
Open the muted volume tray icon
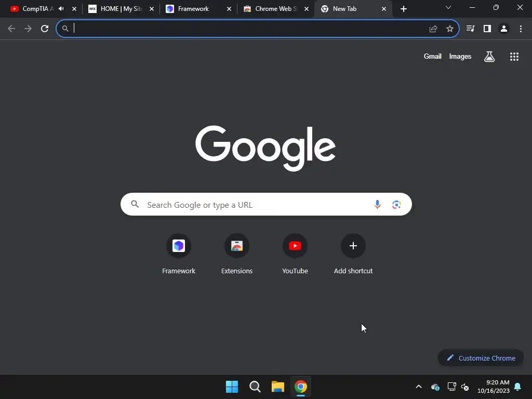(465, 387)
